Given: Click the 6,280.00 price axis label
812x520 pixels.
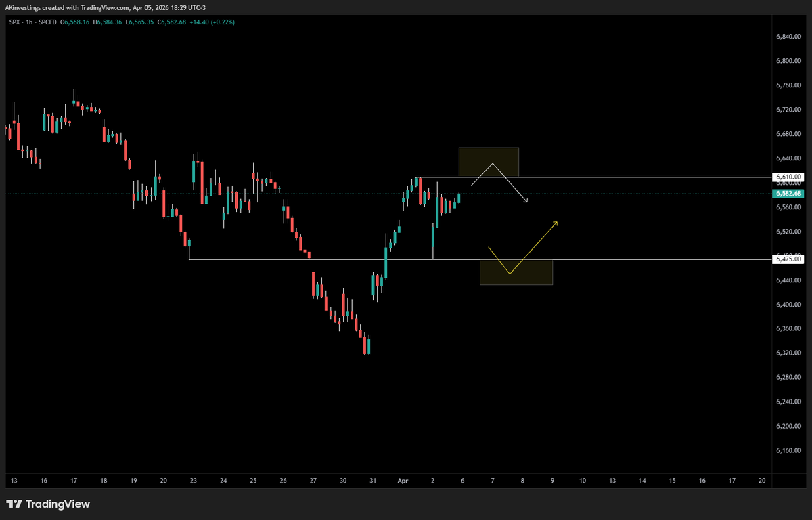Looking at the screenshot, I should [x=788, y=378].
